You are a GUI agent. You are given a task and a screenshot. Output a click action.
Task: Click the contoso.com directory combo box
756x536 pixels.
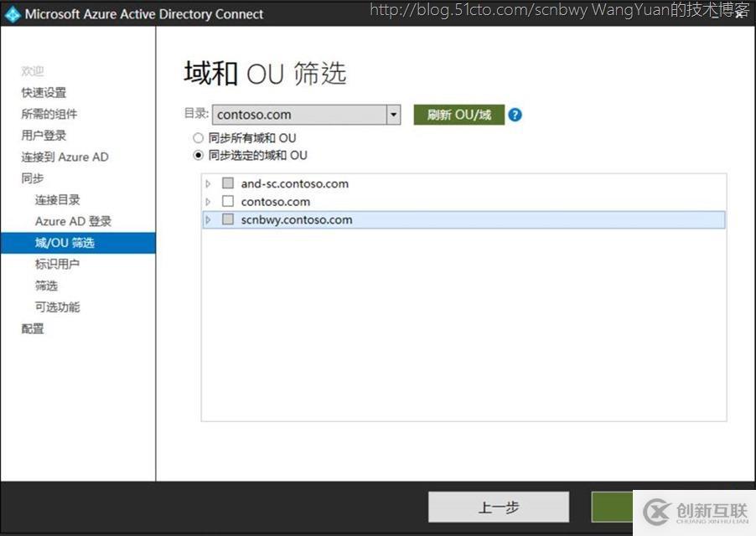306,115
